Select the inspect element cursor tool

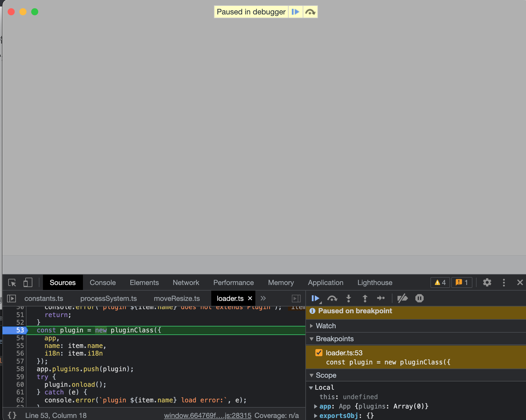click(x=12, y=282)
